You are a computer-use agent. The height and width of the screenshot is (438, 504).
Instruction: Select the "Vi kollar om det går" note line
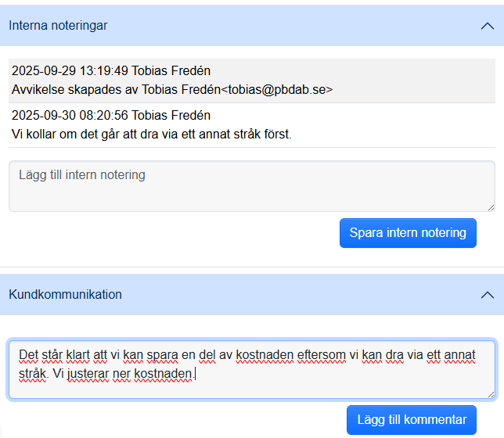pos(152,134)
